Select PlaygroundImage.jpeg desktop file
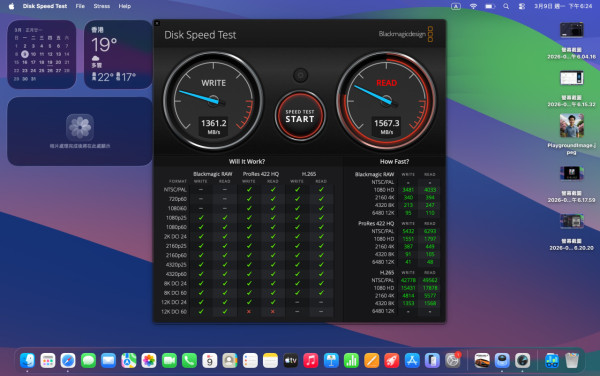This screenshot has height=376, width=600. [571, 134]
